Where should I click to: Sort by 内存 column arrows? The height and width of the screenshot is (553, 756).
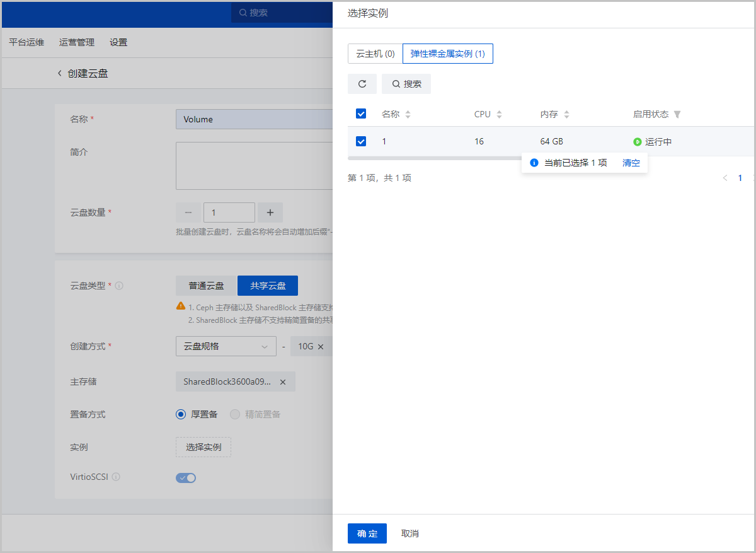(566, 115)
